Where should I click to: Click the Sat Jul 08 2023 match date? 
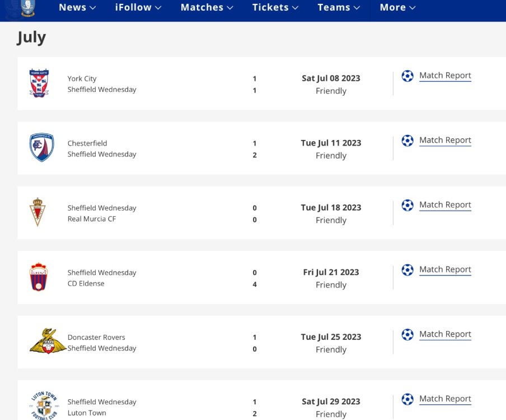tap(331, 78)
